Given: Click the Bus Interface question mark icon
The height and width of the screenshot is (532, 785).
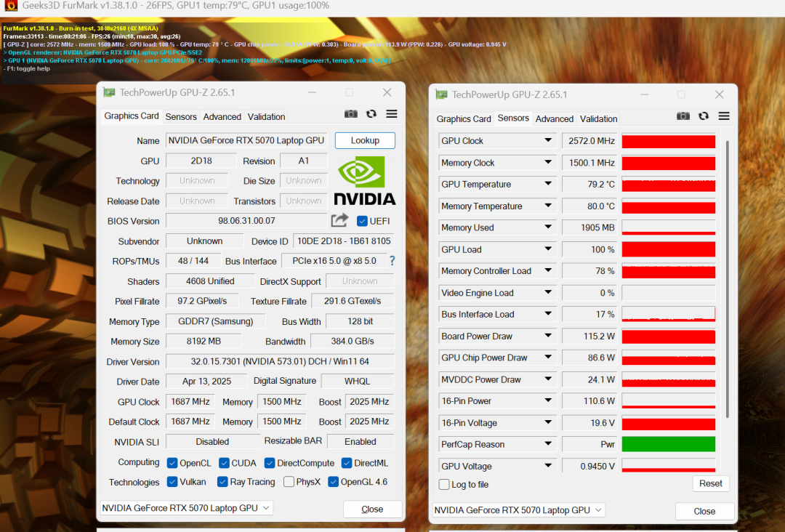Looking at the screenshot, I should tap(392, 261).
